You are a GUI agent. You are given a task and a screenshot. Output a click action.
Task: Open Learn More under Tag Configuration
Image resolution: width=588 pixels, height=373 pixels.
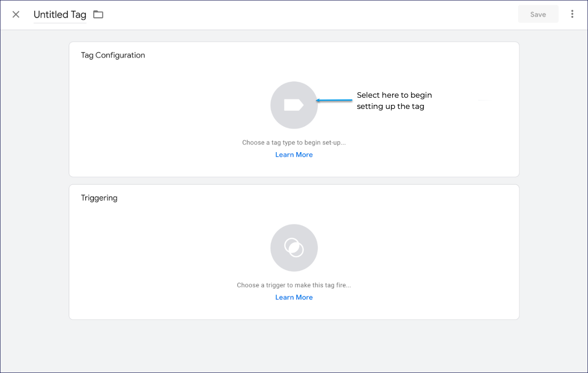(x=294, y=155)
